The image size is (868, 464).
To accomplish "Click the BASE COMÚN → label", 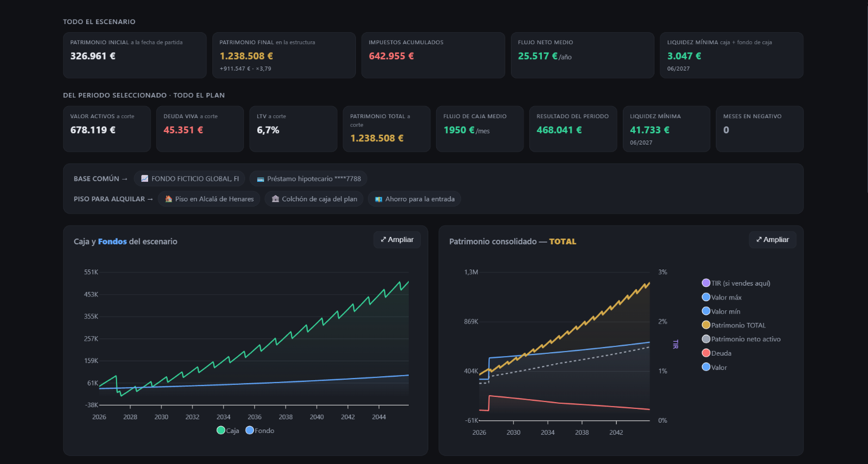I will (x=100, y=179).
